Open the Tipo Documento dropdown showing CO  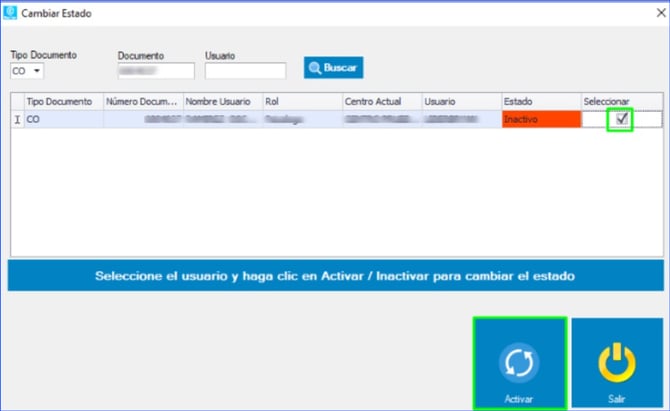(x=27, y=71)
